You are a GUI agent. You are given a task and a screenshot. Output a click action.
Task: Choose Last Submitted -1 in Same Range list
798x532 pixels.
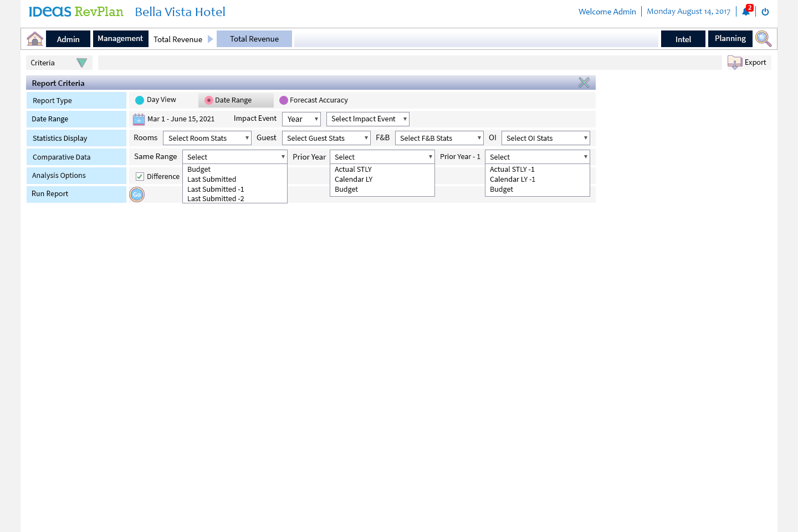(216, 189)
